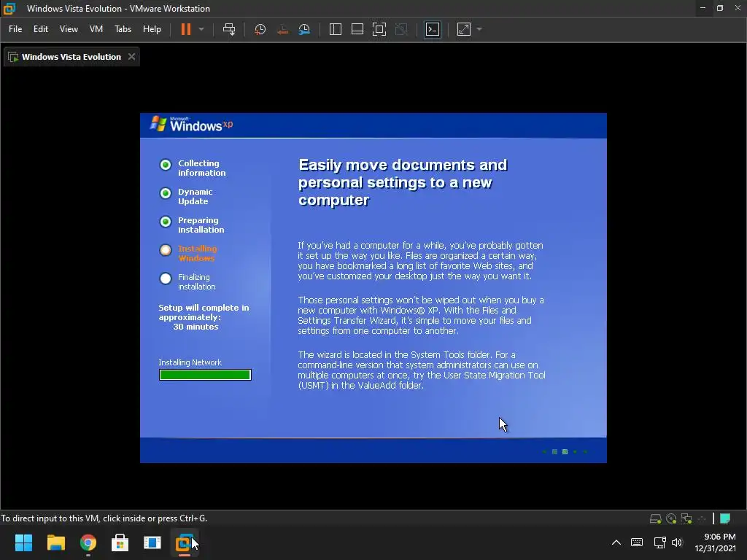Minimize the VMware Workstation window
747x560 pixels.
tap(703, 8)
